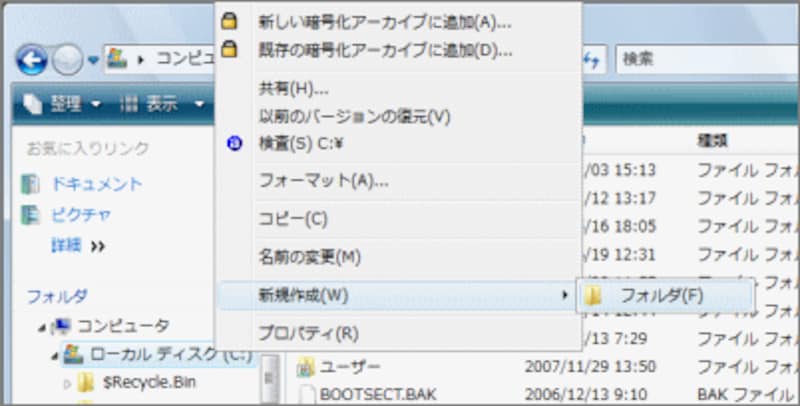The image size is (800, 406).
Task: Choose プロパティ(R) from context menu
Action: 398,334
